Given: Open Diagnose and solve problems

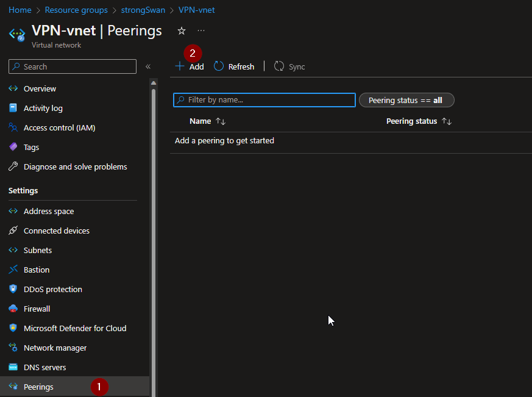Looking at the screenshot, I should 74,166.
